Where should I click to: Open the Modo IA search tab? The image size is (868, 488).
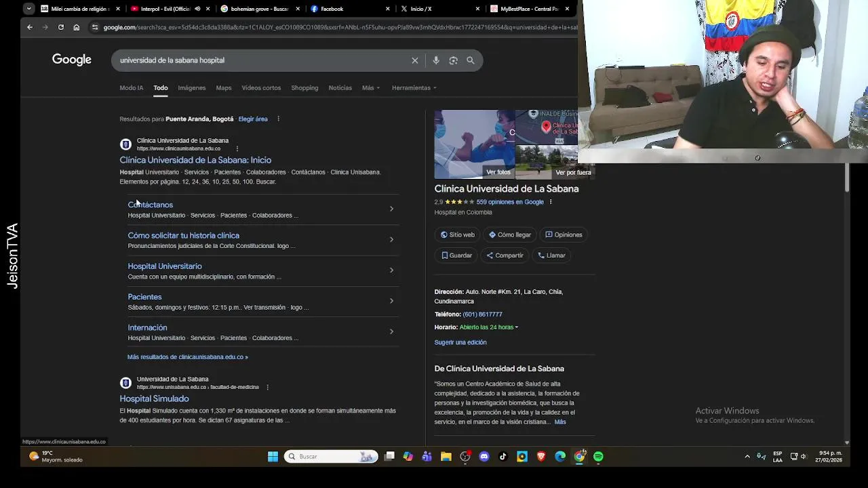pos(132,88)
